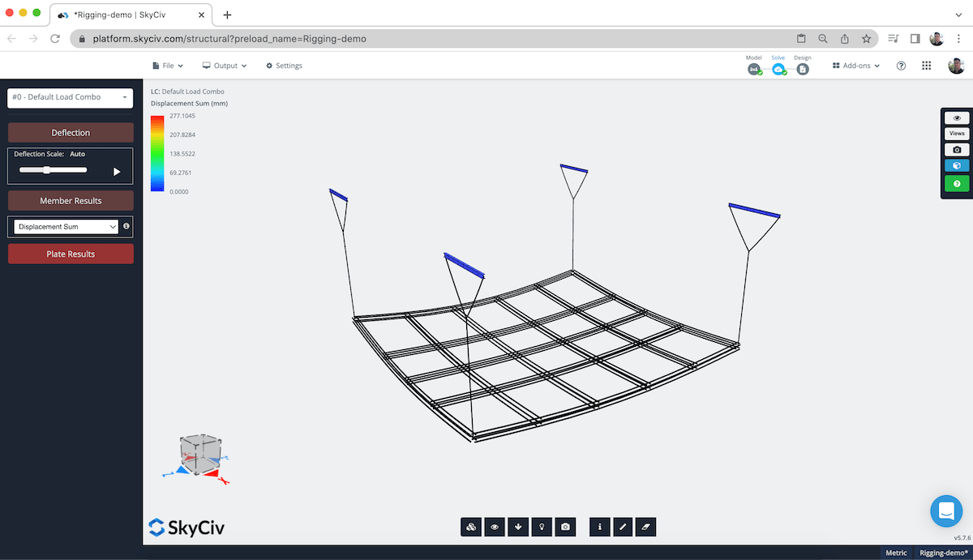The width and height of the screenshot is (973, 560).
Task: Toggle the blue 3D cube view mode
Action: click(956, 165)
